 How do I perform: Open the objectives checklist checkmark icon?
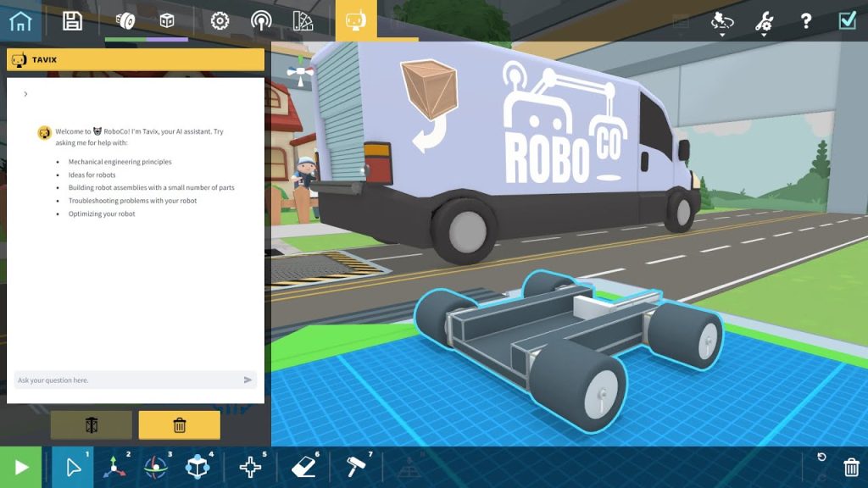coord(848,21)
